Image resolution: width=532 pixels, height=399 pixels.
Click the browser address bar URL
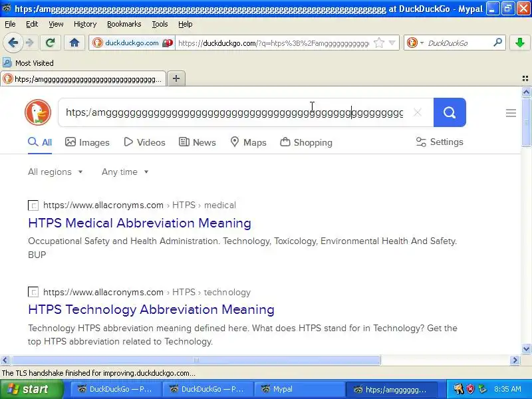coord(273,43)
